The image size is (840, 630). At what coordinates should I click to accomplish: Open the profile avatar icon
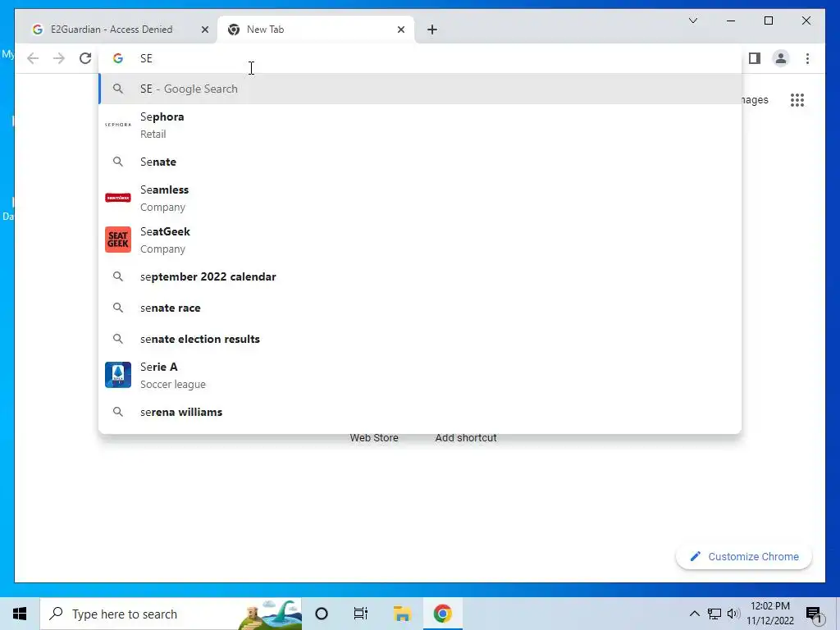[781, 58]
